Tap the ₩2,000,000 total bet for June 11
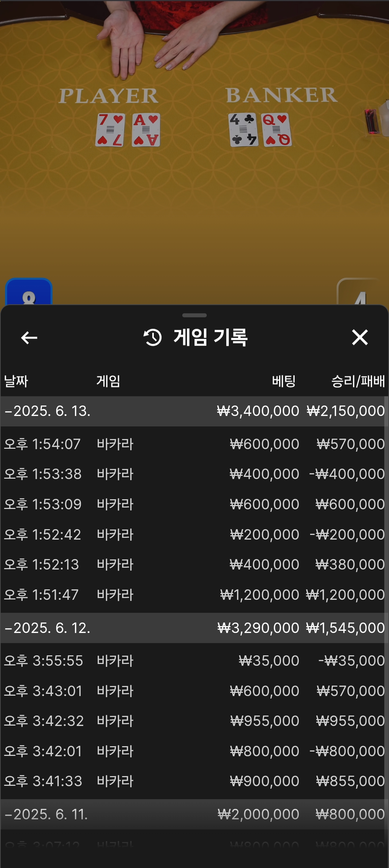 tap(258, 814)
